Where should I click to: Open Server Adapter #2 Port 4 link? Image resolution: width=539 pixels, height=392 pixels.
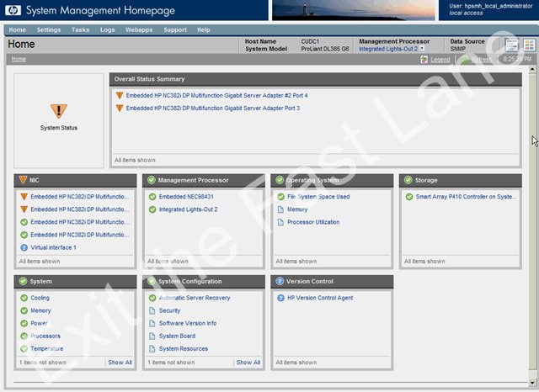[x=217, y=95]
